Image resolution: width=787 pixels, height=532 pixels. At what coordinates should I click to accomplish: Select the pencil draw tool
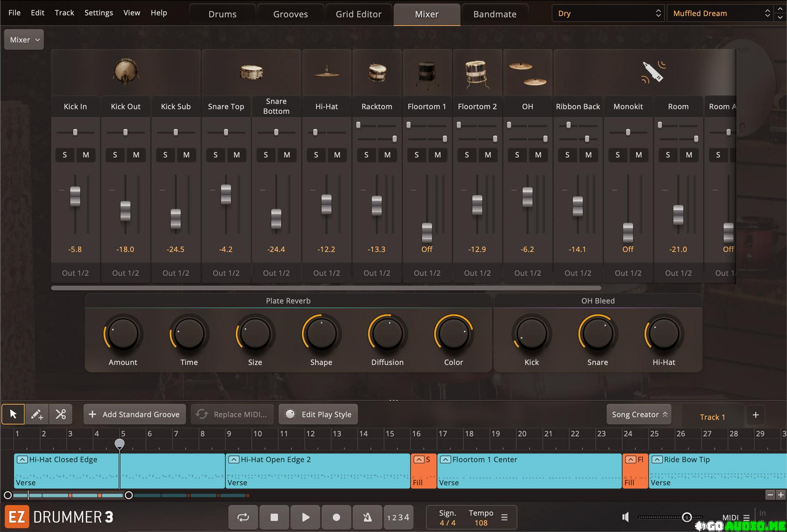pyautogui.click(x=37, y=414)
